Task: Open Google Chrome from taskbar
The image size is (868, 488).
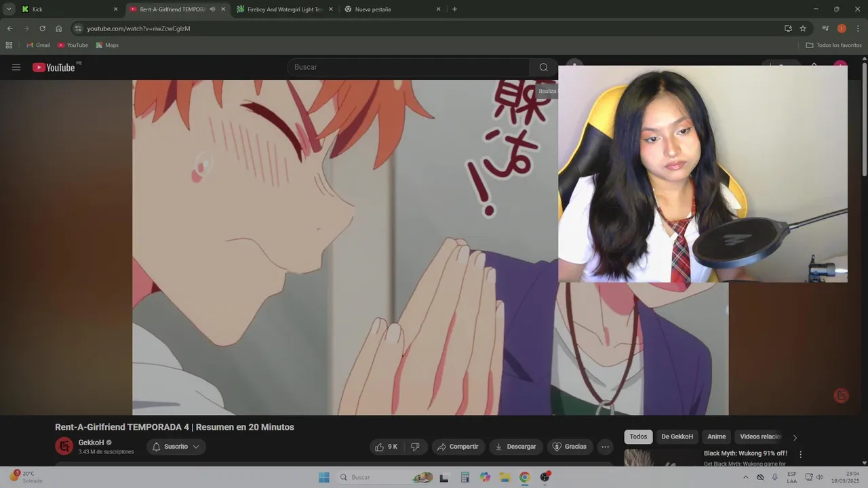Action: [524, 477]
